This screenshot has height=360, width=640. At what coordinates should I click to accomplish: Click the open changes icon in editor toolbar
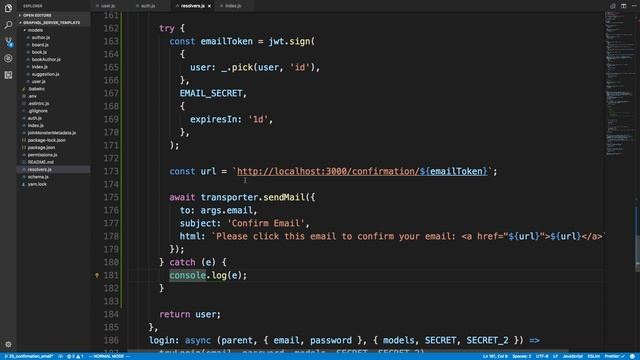pyautogui.click(x=613, y=6)
